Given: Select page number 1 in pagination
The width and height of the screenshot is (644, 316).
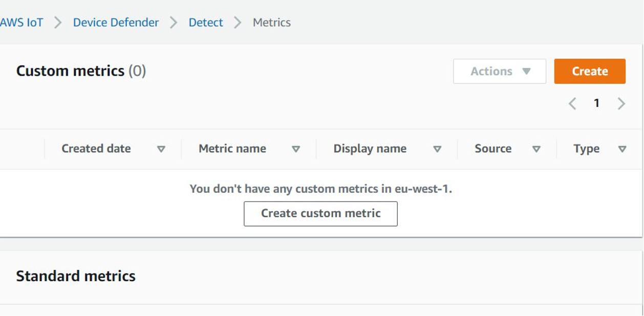Looking at the screenshot, I should (596, 103).
